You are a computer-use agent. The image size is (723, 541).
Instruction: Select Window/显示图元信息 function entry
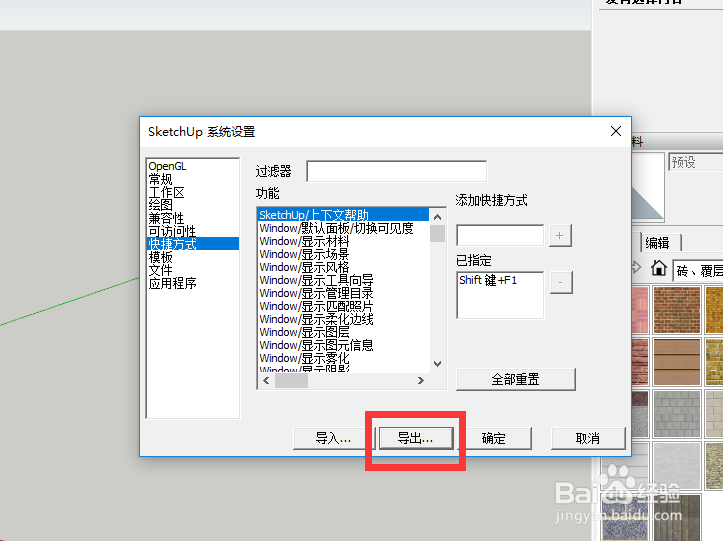click(x=344, y=345)
